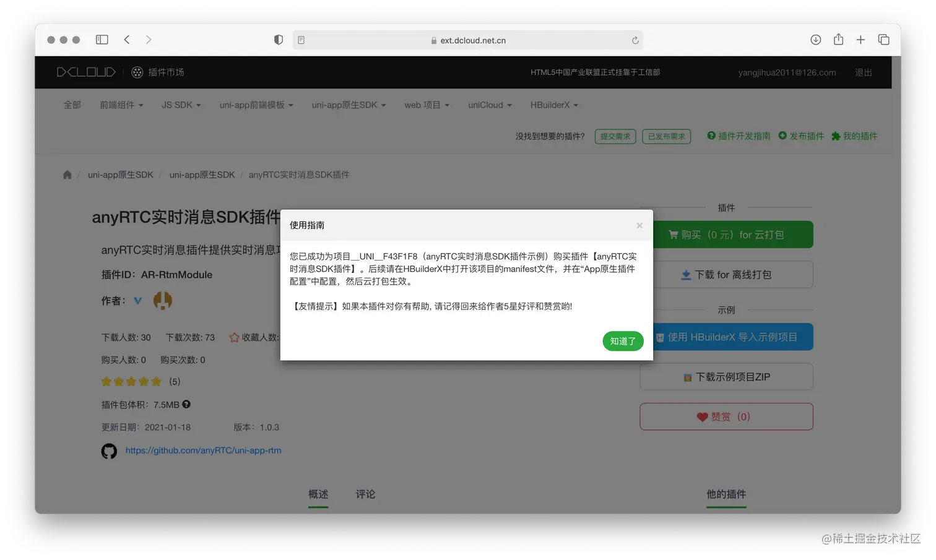Open the 全部 category
The width and height of the screenshot is (936, 560).
[x=72, y=105]
